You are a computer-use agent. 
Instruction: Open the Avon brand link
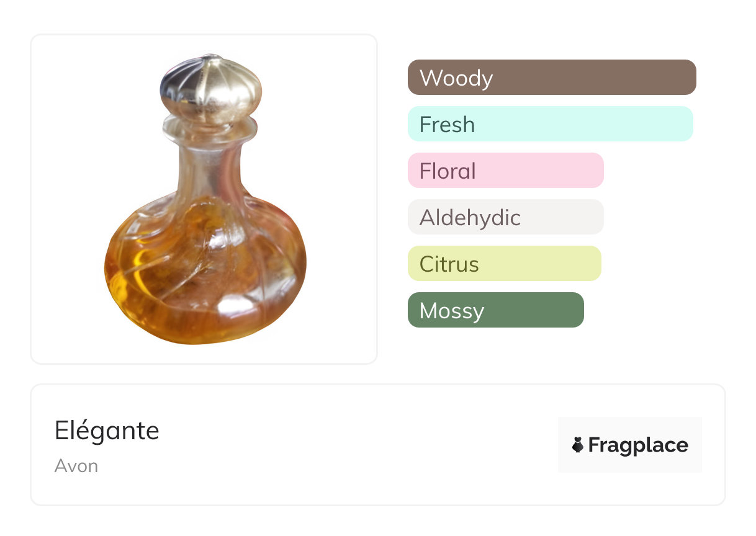[x=76, y=466]
